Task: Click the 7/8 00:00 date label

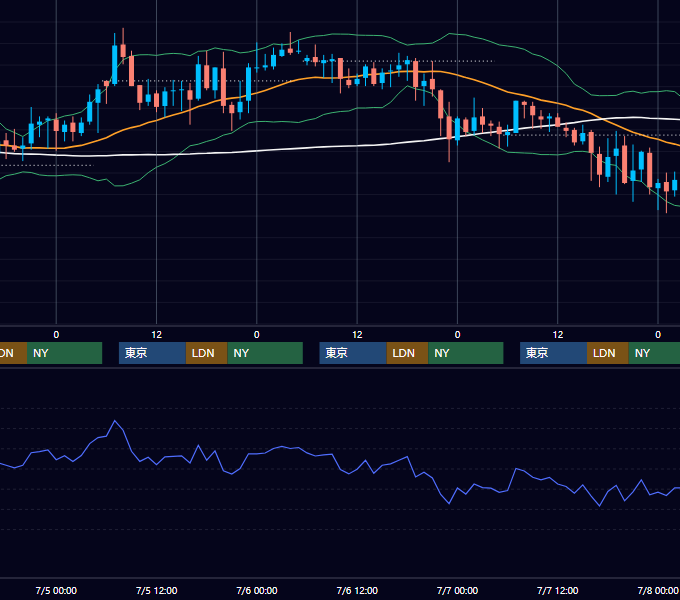Action: 658,590
